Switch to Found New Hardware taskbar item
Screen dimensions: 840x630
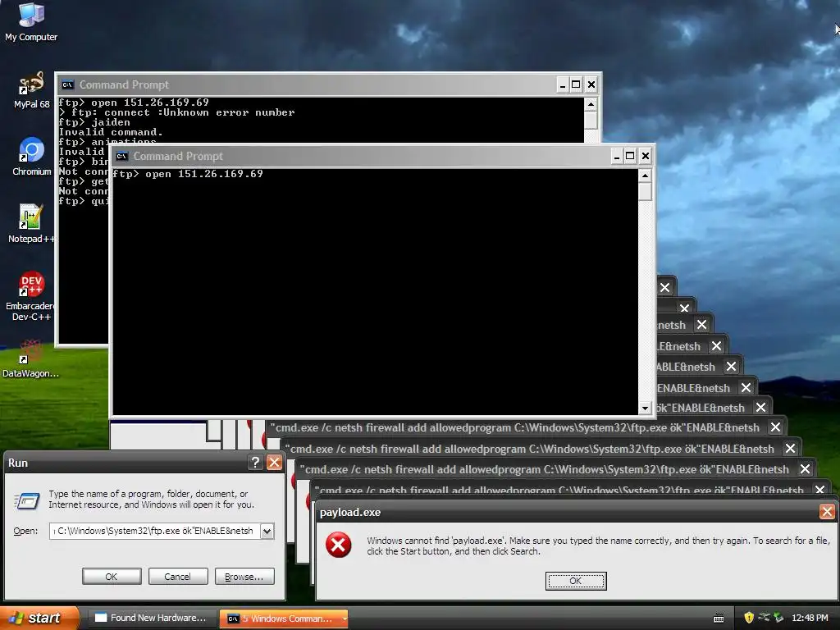pos(151,618)
